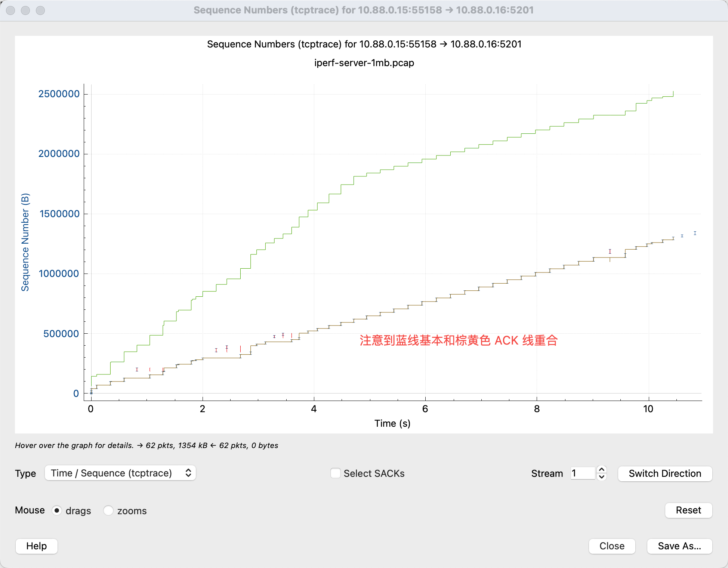Viewport: 728px width, 568px height.
Task: Click inside the Stream number field
Action: click(582, 473)
